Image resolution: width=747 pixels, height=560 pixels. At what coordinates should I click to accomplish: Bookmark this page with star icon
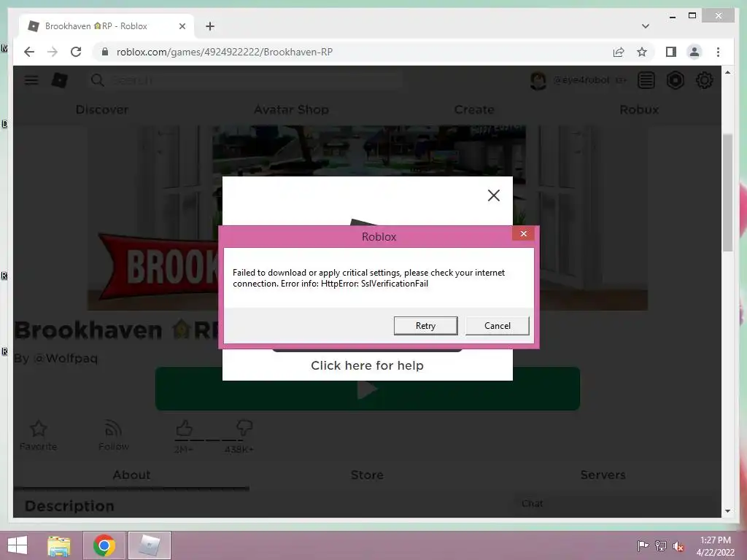click(642, 52)
